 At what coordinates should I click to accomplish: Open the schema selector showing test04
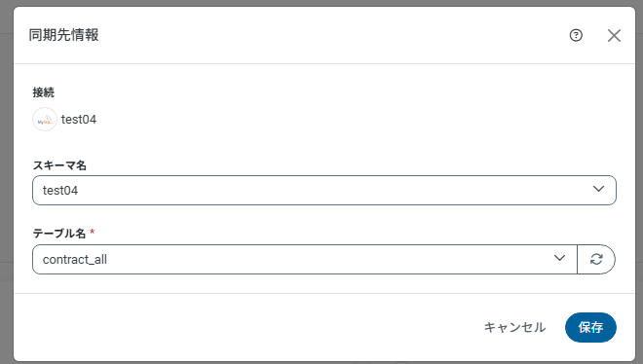(324, 191)
